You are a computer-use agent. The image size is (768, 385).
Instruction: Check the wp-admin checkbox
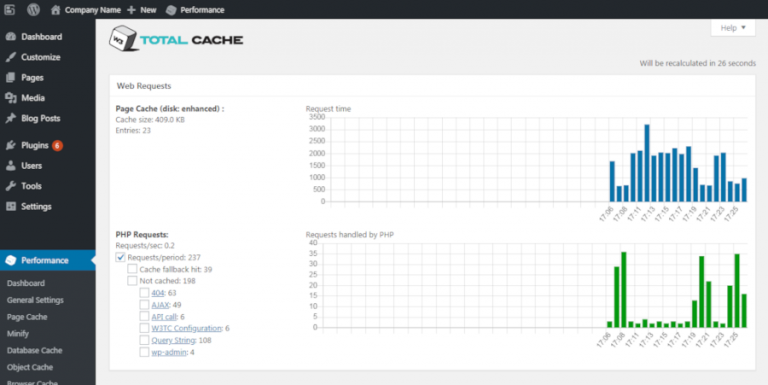pyautogui.click(x=144, y=352)
